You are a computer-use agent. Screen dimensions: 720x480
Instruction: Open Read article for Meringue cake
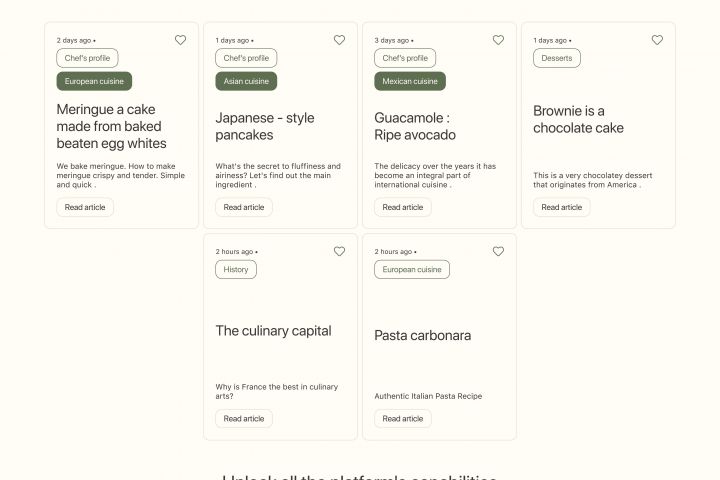(x=85, y=207)
